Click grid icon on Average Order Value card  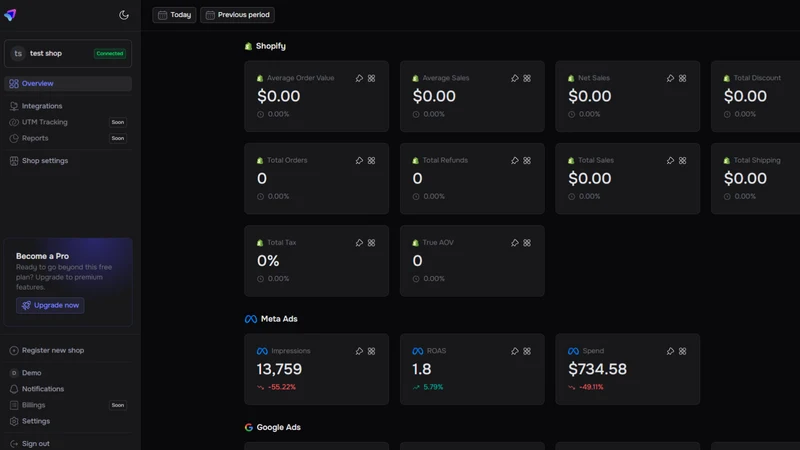tap(371, 78)
